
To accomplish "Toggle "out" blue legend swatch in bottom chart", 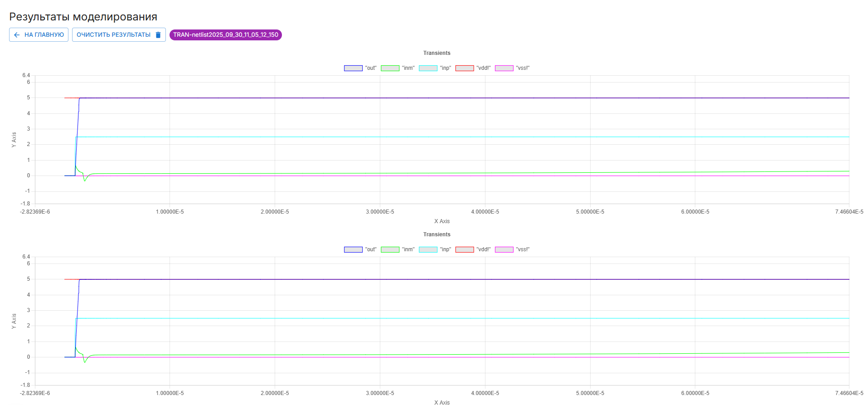I will coord(353,249).
